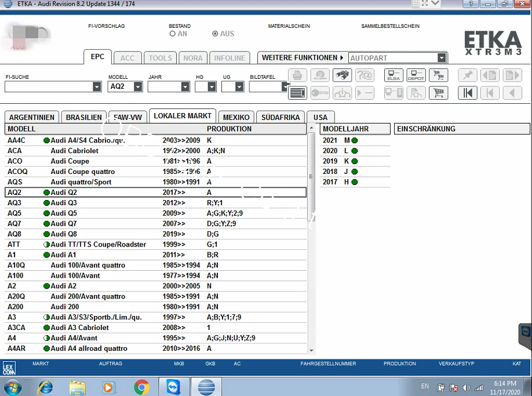Click the car with document icon
Viewport: 532px width, 396px height.
[x=416, y=93]
